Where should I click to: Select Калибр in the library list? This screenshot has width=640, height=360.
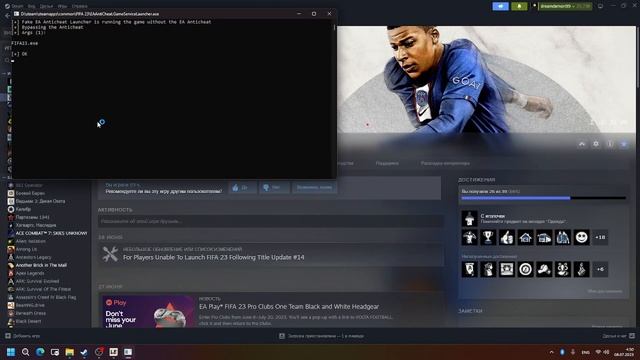click(23, 209)
